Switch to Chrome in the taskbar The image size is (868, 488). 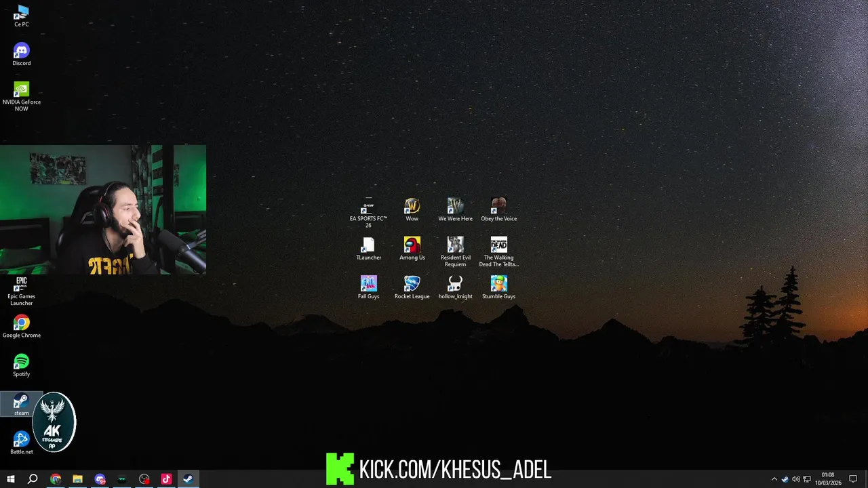(56, 479)
